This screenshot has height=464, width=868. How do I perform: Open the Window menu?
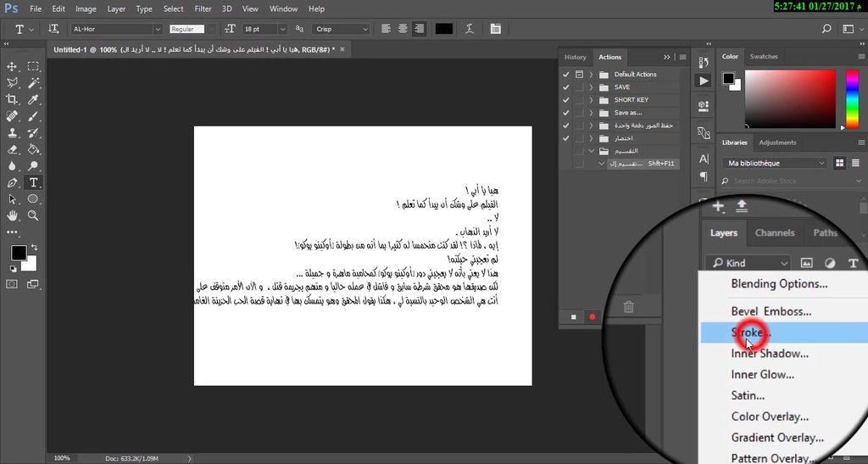283,8
